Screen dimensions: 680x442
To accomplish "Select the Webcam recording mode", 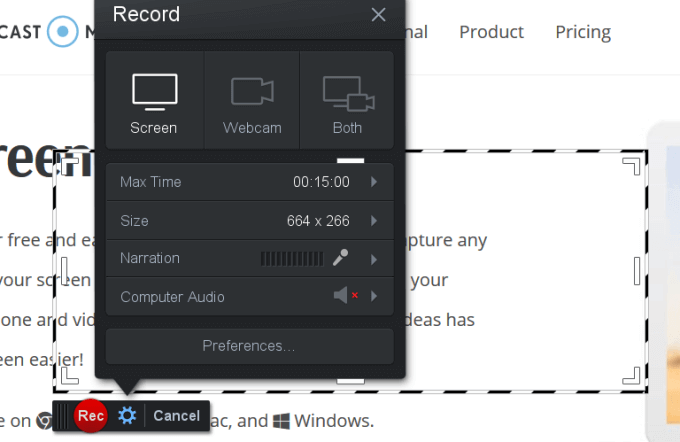I will click(252, 101).
